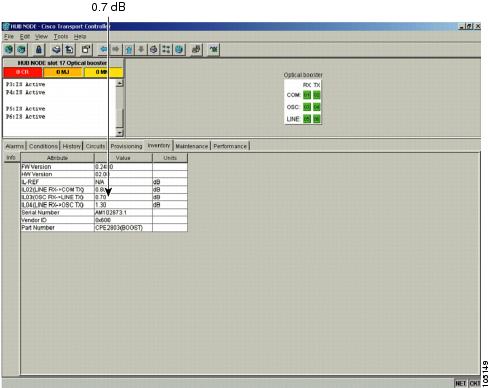Click the first globe icon in toolbar

coord(9,50)
